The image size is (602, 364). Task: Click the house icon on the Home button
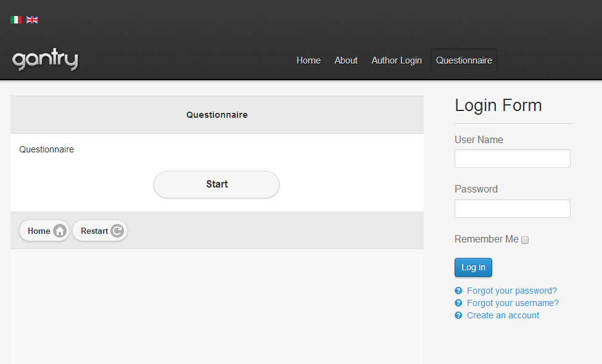coord(59,231)
